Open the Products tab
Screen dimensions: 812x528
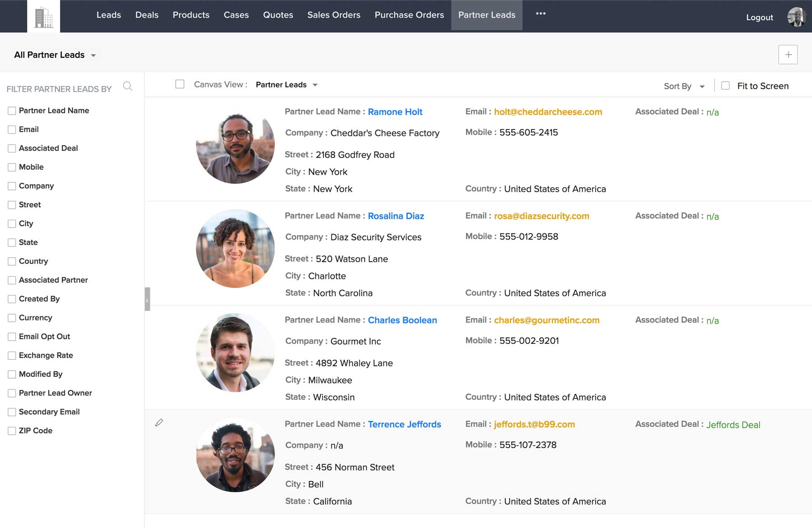(191, 15)
